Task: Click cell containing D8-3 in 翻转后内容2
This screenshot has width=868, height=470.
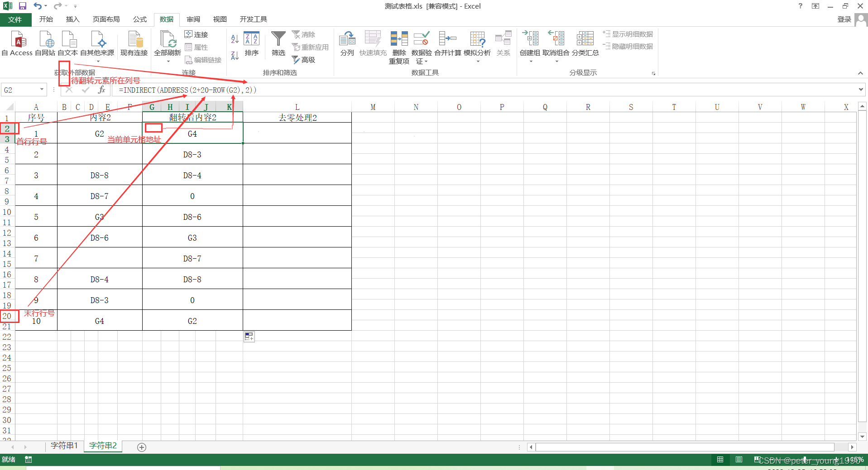Action: pos(192,154)
